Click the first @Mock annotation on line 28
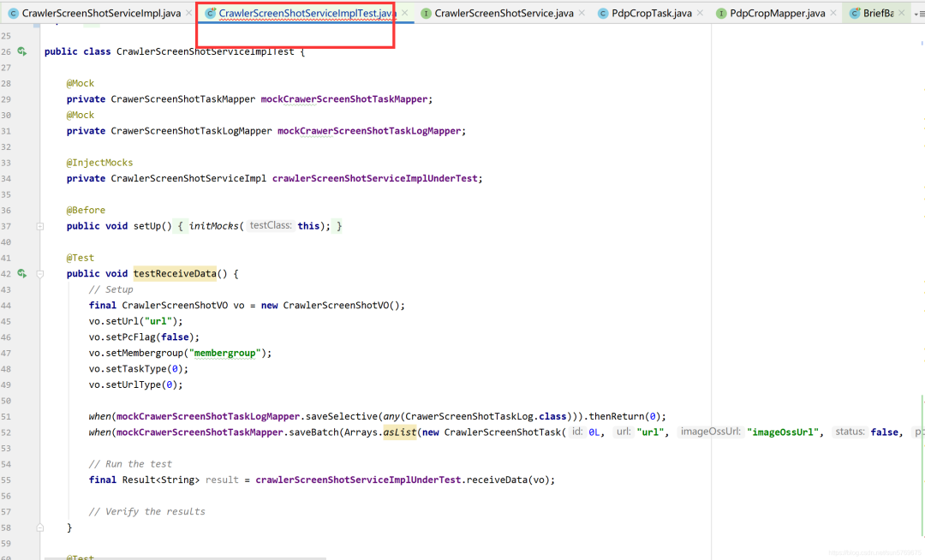Viewport: 925px width, 560px height. (x=81, y=83)
